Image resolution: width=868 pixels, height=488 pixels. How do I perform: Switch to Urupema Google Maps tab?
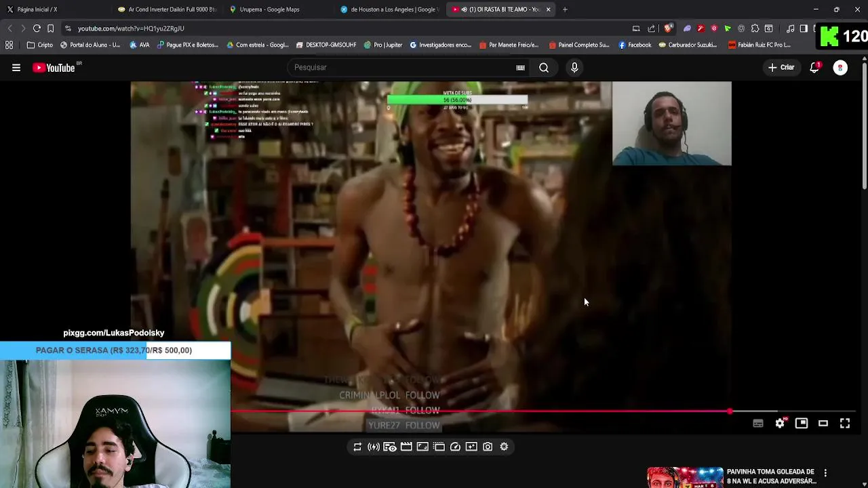click(x=278, y=9)
